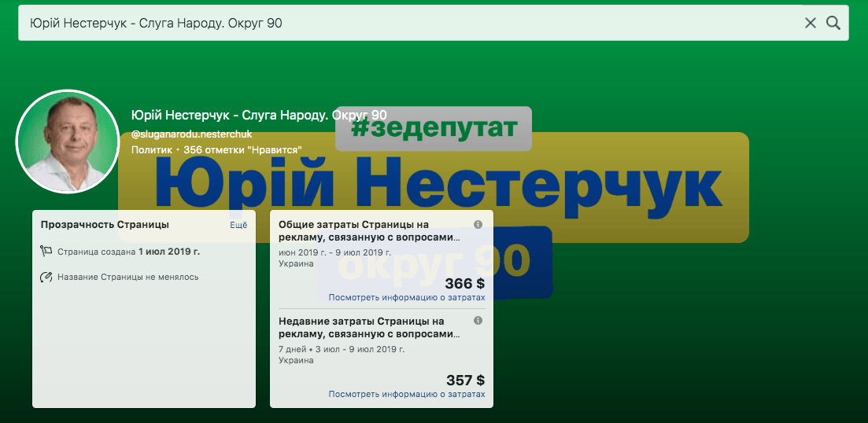868x423 pixels.
Task: Click the Название Страницы не менялось line
Action: click(127, 277)
